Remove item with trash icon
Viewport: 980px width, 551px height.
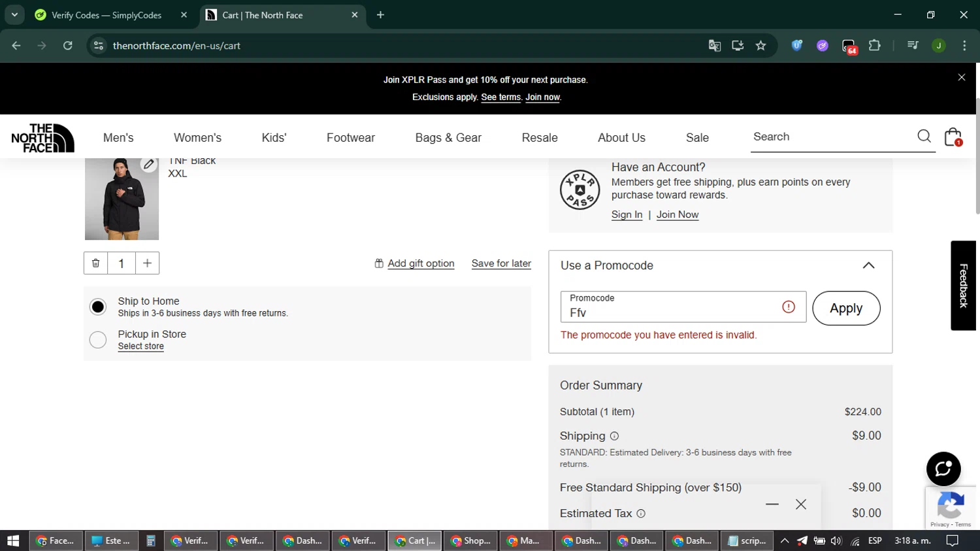96,263
